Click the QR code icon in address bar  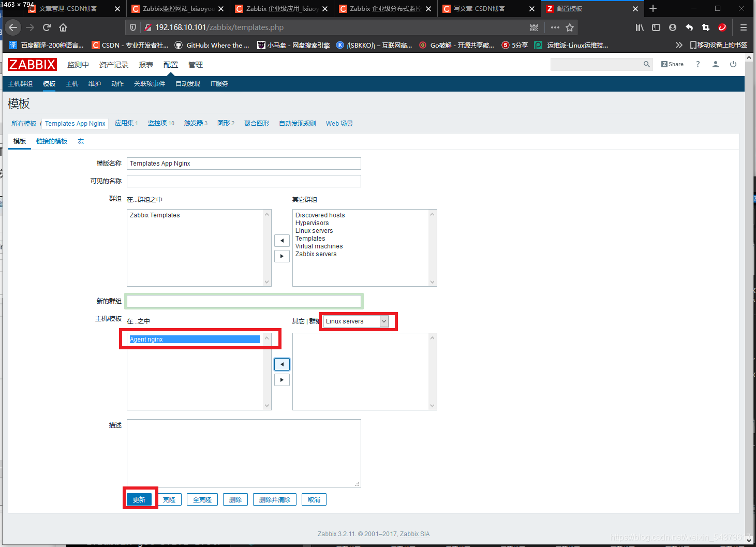coord(534,27)
